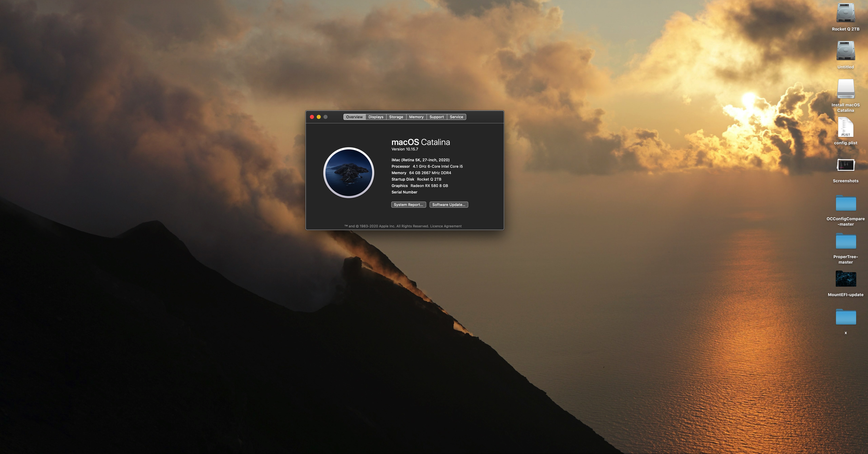
Task: Open the Licence Agreement link
Action: click(446, 226)
